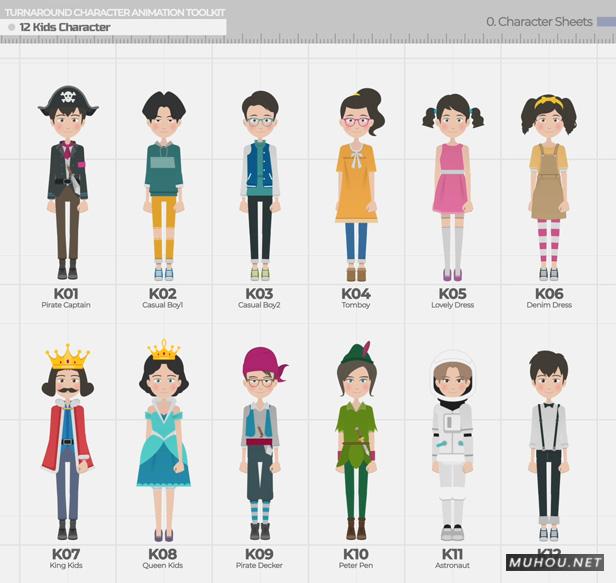
Task: Click the K04 code text
Action: (x=356, y=293)
